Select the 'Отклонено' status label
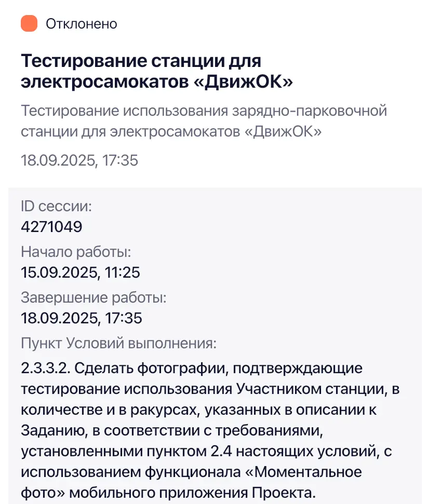Screen dimensions: 427x504 82,24
